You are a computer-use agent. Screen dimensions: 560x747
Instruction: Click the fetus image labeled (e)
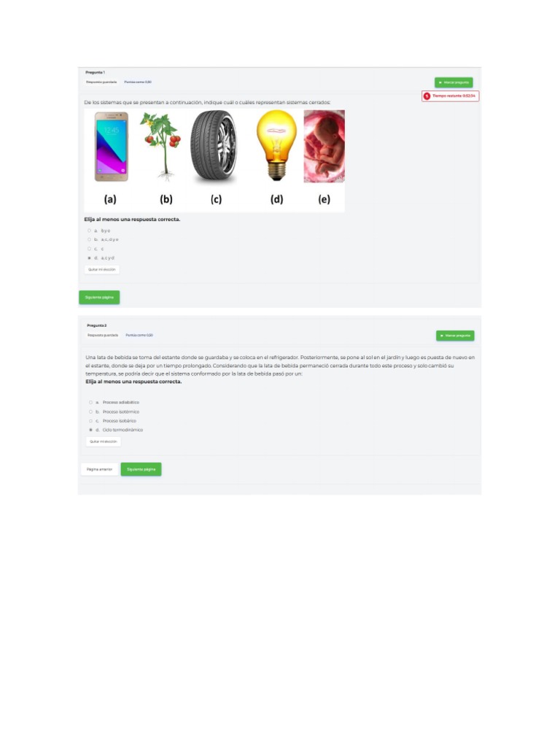coord(324,146)
